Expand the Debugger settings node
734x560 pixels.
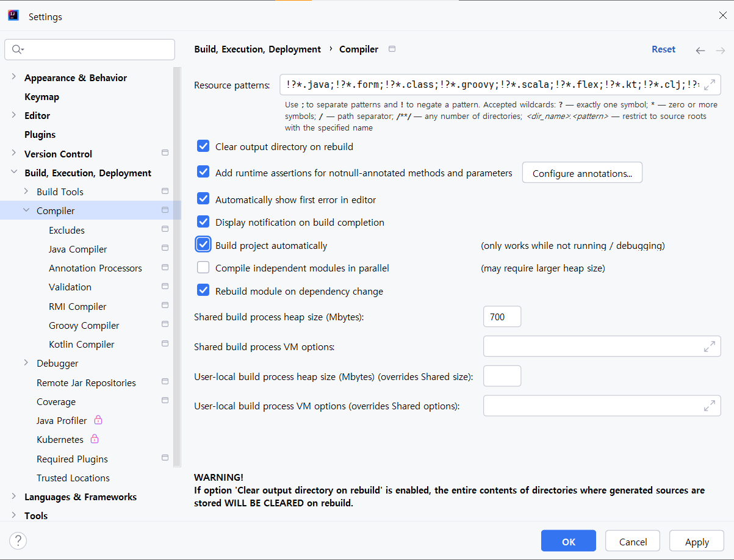click(x=26, y=363)
